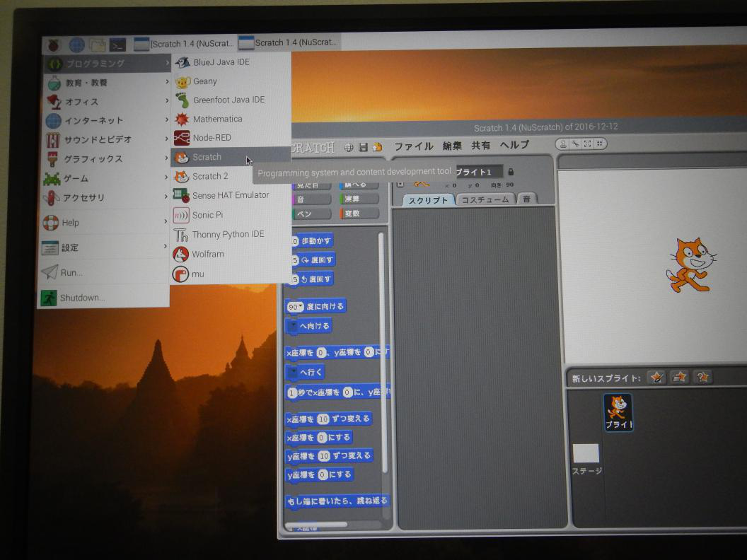747x560 pixels.
Task: Expand the インターネット category
Action: 108,120
